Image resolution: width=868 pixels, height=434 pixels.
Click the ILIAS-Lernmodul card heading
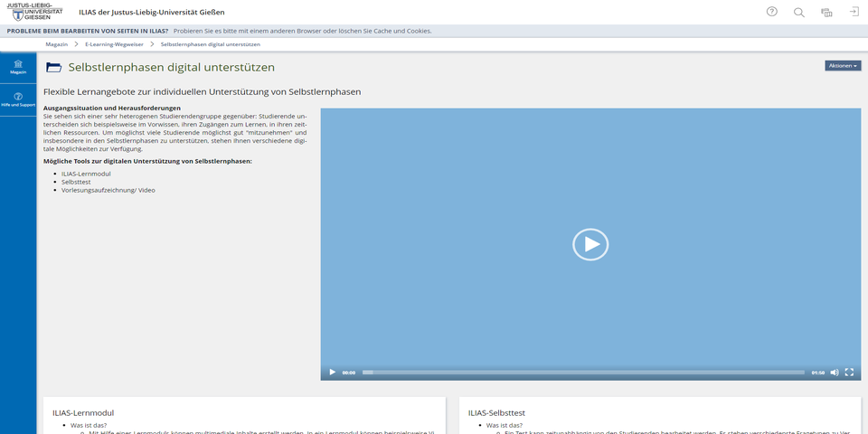click(83, 413)
